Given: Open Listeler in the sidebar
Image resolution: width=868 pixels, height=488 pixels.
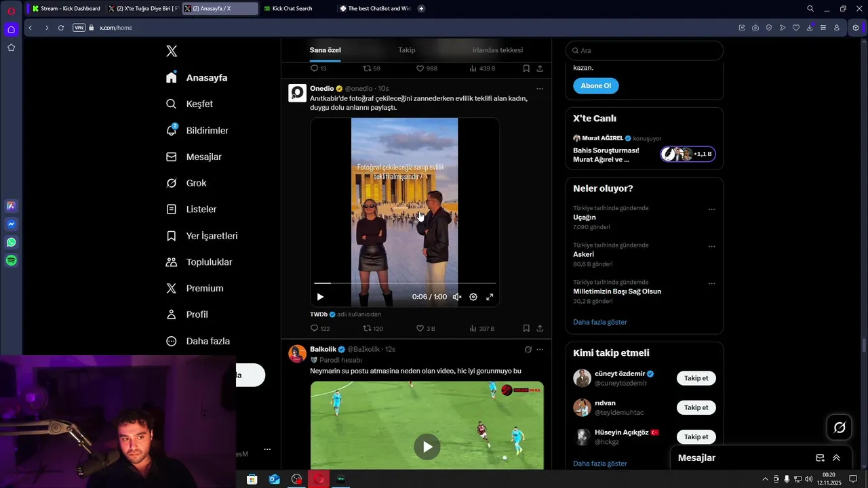Looking at the screenshot, I should point(191,209).
